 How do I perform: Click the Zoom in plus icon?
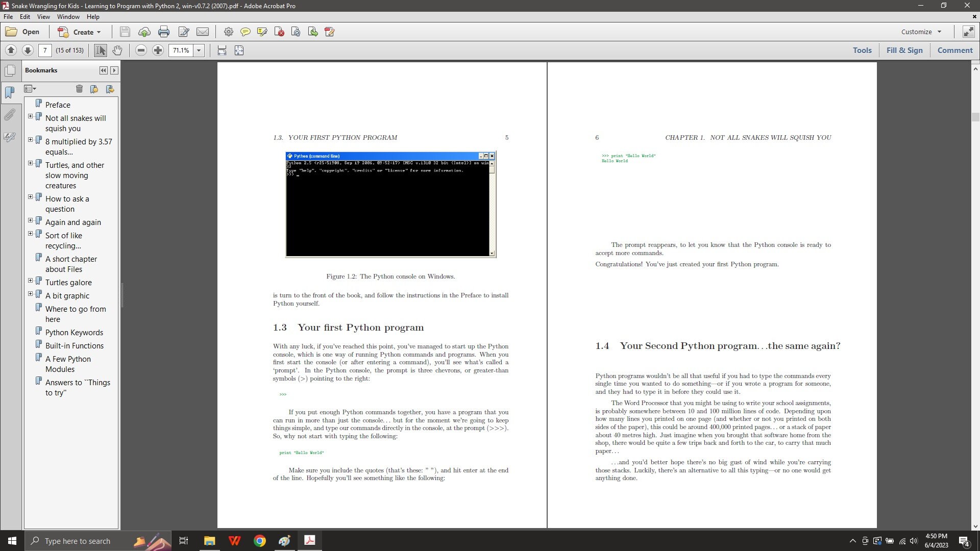click(158, 50)
